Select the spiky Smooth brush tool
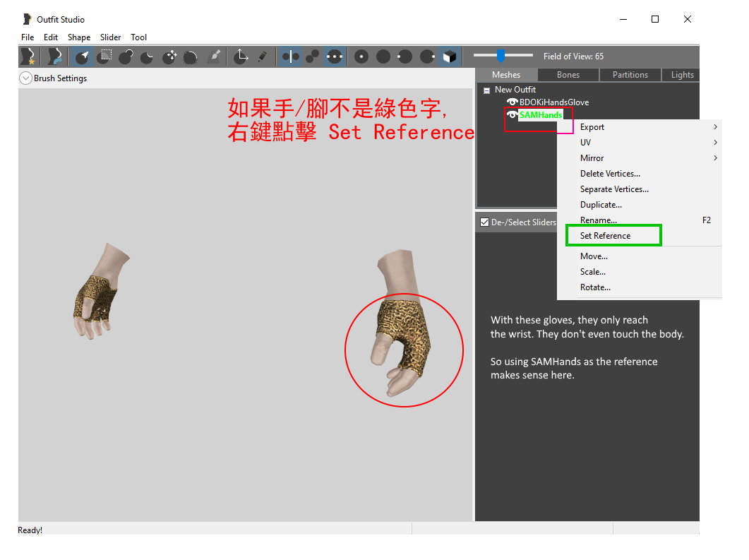Screen dimensions: 749x560 coord(191,57)
